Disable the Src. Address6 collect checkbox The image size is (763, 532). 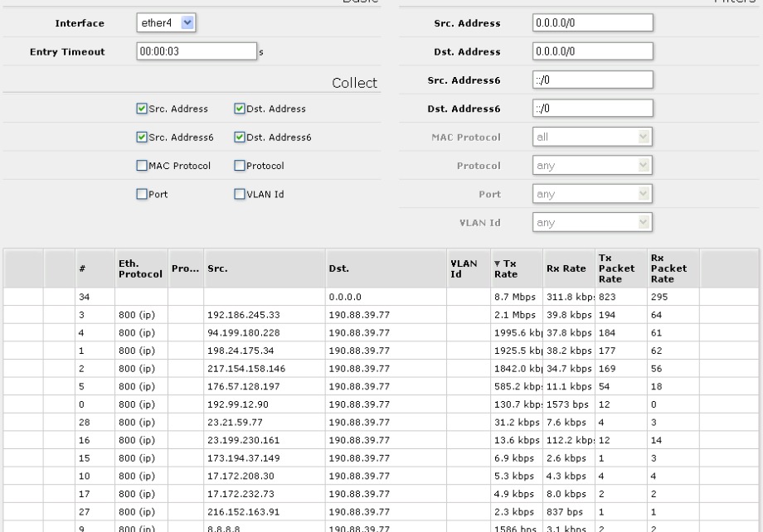click(143, 137)
